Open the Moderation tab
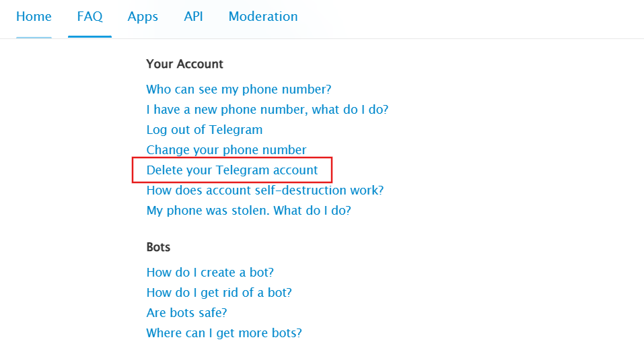 [x=263, y=17]
